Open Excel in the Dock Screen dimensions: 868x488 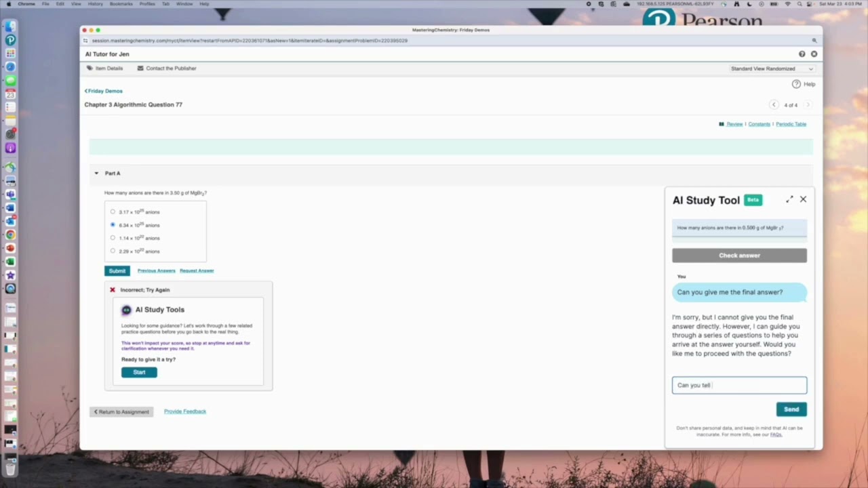click(10, 262)
